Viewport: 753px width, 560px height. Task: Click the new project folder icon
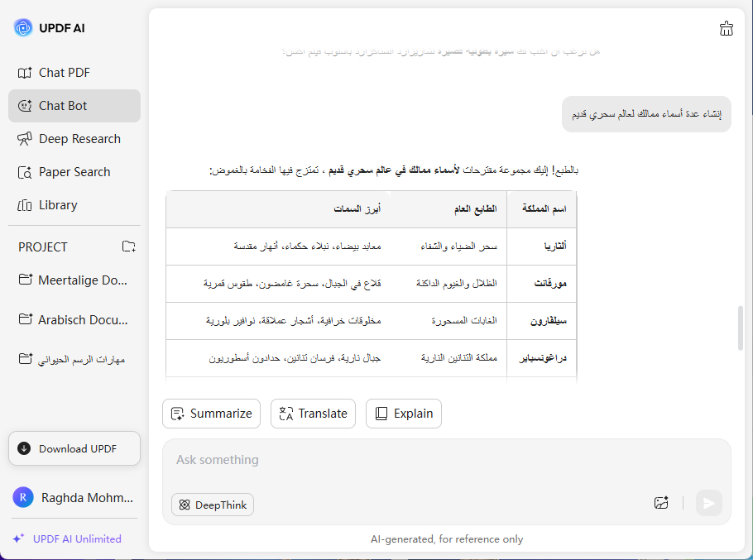(x=128, y=246)
